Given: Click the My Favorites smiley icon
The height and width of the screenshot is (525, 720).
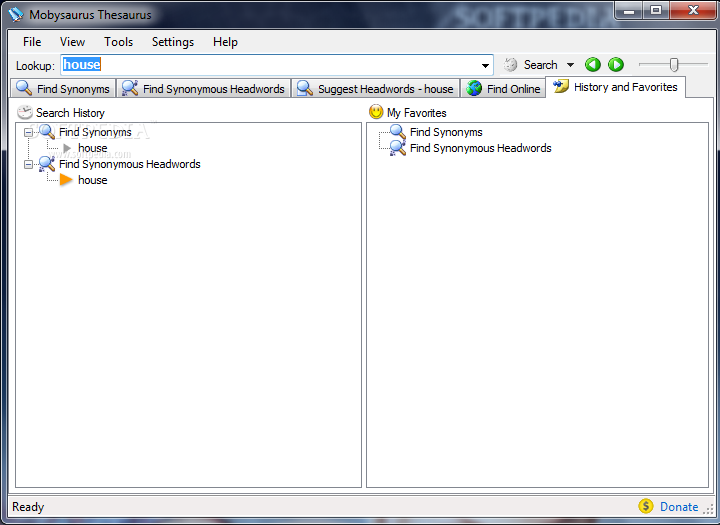Looking at the screenshot, I should point(376,112).
